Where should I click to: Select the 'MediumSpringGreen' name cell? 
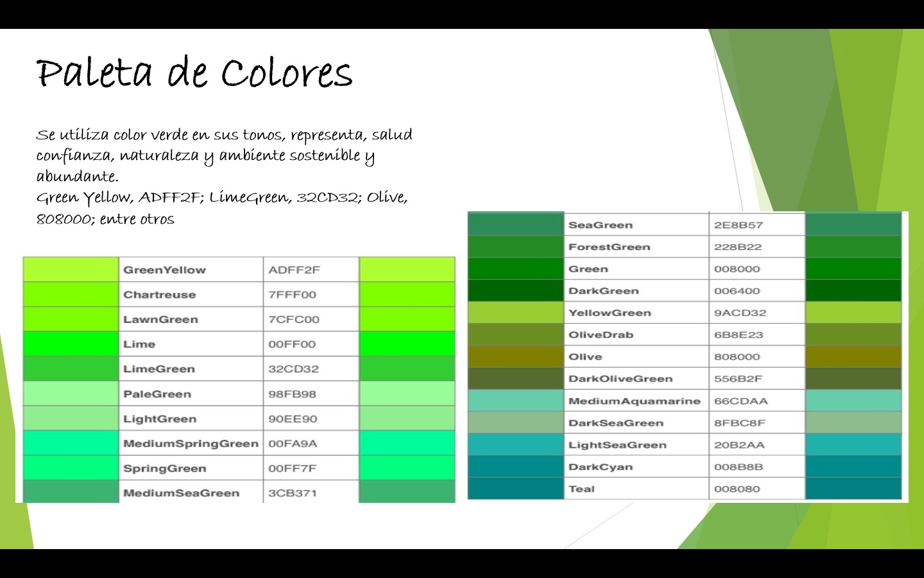[x=191, y=444]
